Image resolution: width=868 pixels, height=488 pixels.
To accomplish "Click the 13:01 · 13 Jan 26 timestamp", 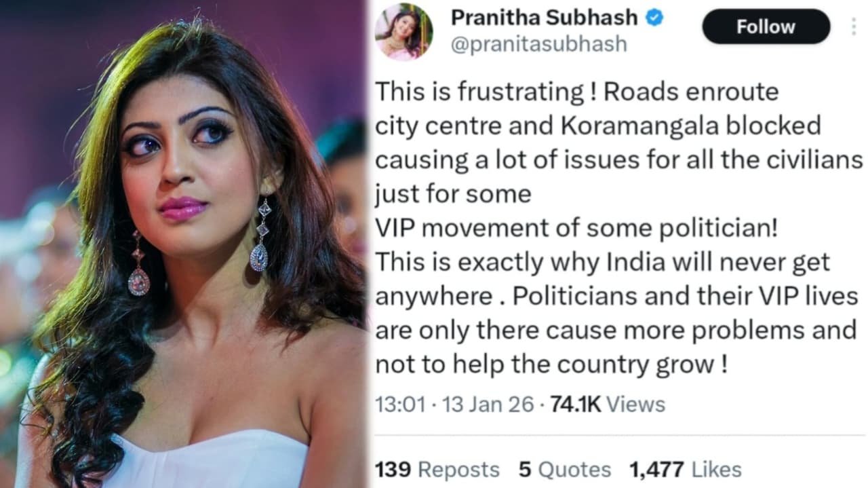I will [454, 405].
